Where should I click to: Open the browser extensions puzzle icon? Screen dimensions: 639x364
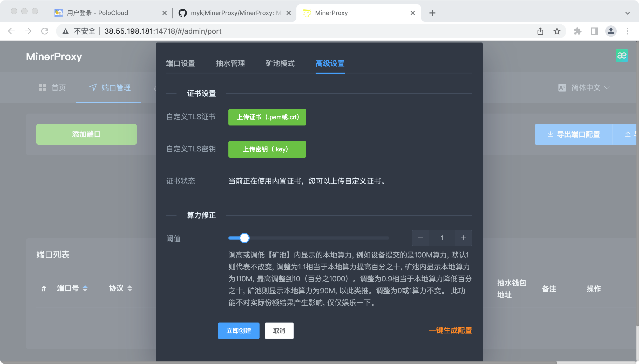578,31
